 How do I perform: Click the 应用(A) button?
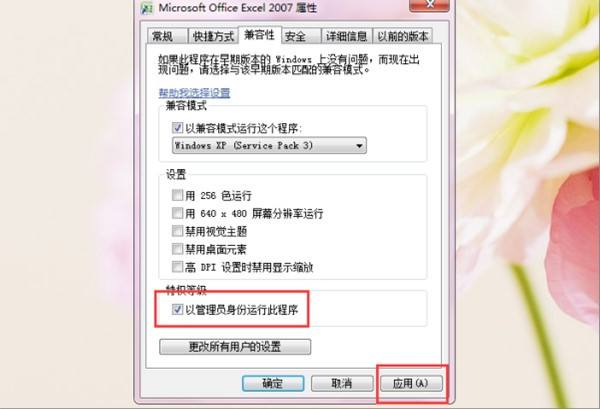tap(411, 383)
